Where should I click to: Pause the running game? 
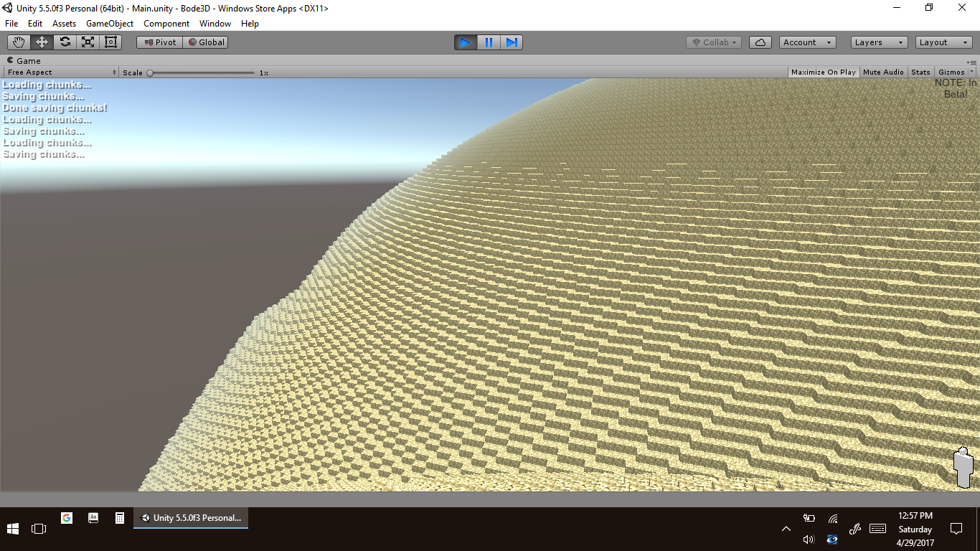coord(489,42)
